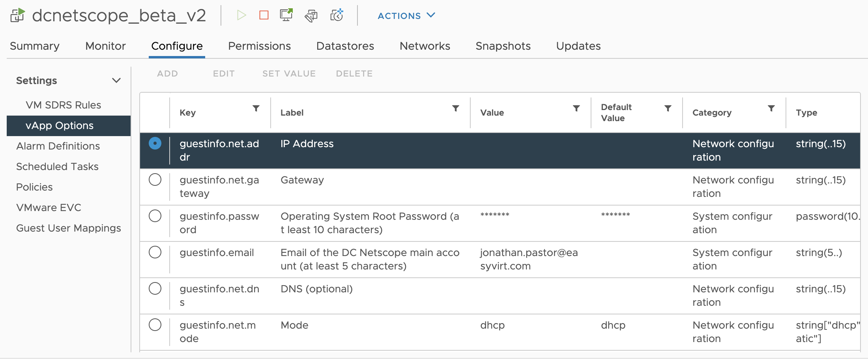868x359 pixels.
Task: Click the Take Snapshot clock icon
Action: (x=337, y=15)
